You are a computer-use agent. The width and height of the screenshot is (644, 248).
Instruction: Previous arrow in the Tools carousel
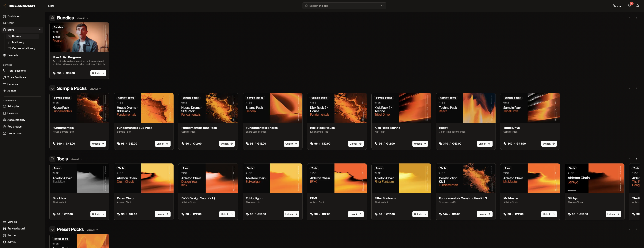point(630,159)
